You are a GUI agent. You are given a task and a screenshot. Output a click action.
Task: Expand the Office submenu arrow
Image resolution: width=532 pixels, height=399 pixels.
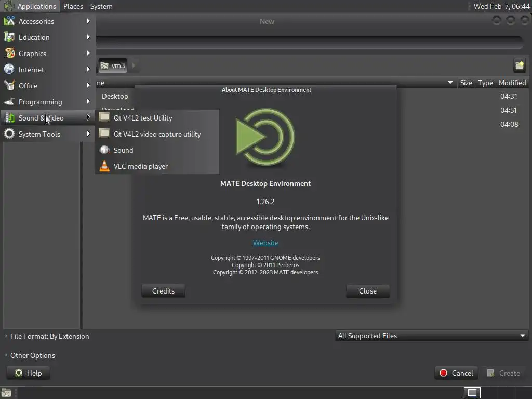[x=88, y=86]
